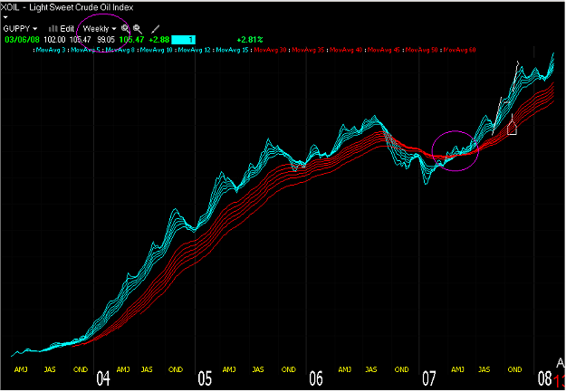
Task: Click the bar chart icon beside Edit
Action: (x=53, y=28)
